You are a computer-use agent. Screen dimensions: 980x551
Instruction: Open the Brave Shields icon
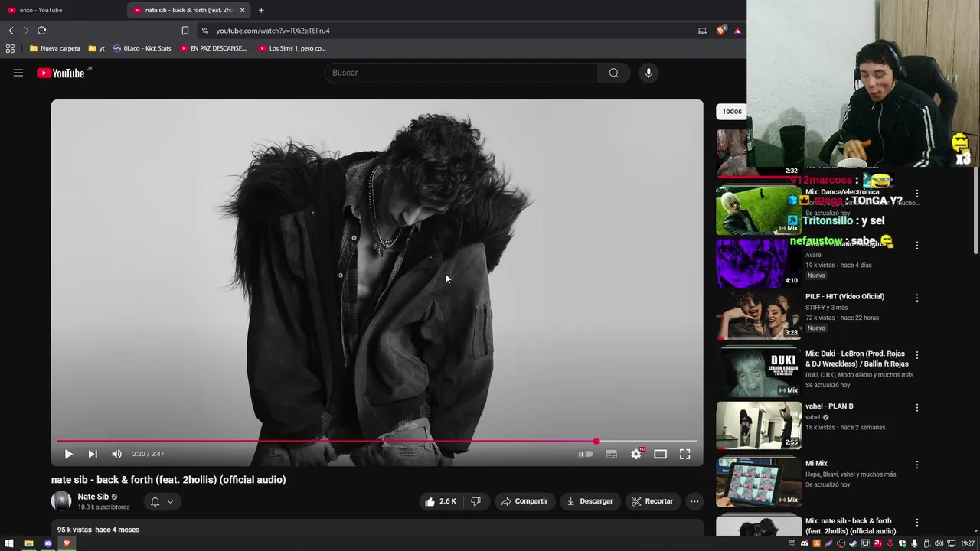coord(720,31)
